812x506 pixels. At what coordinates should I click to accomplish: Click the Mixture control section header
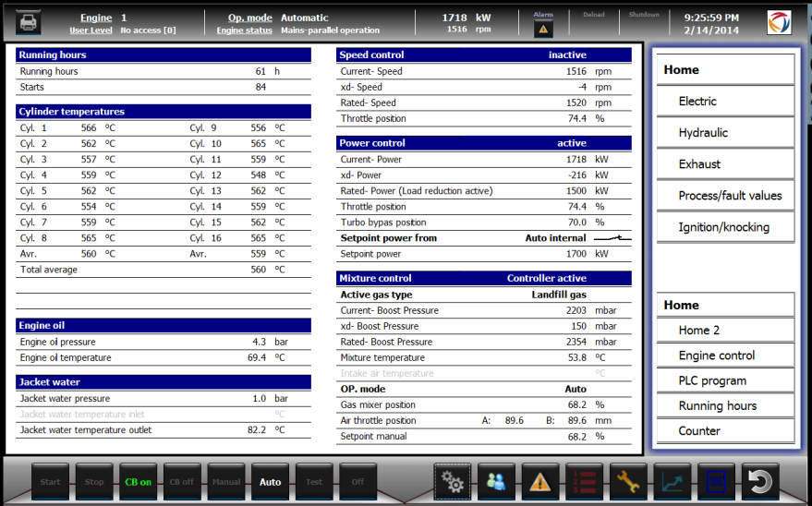click(x=484, y=278)
